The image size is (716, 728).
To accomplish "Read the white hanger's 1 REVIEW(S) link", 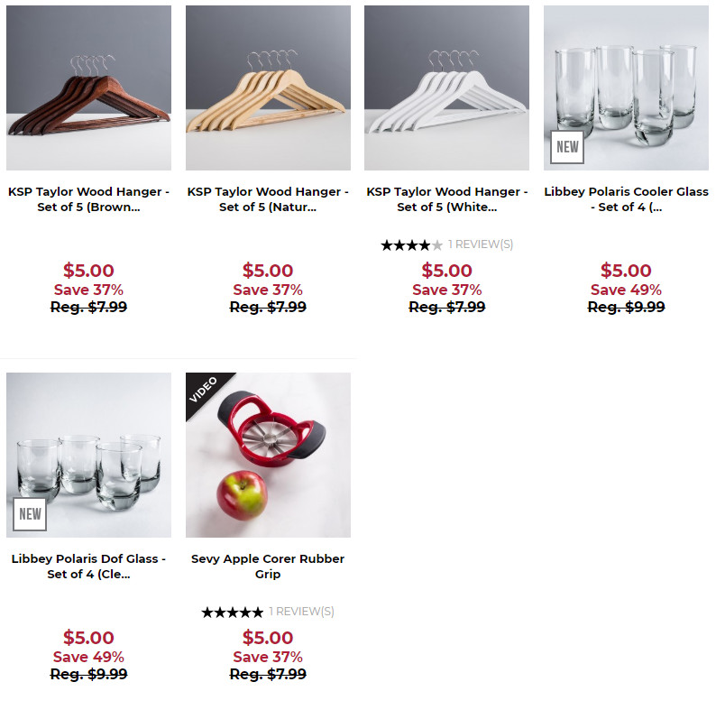I will coord(481,244).
